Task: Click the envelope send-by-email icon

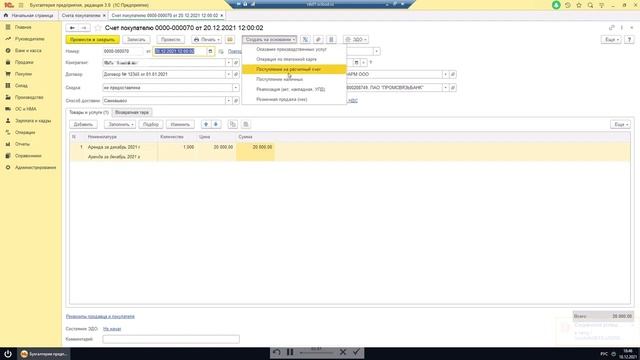Action: (x=230, y=40)
